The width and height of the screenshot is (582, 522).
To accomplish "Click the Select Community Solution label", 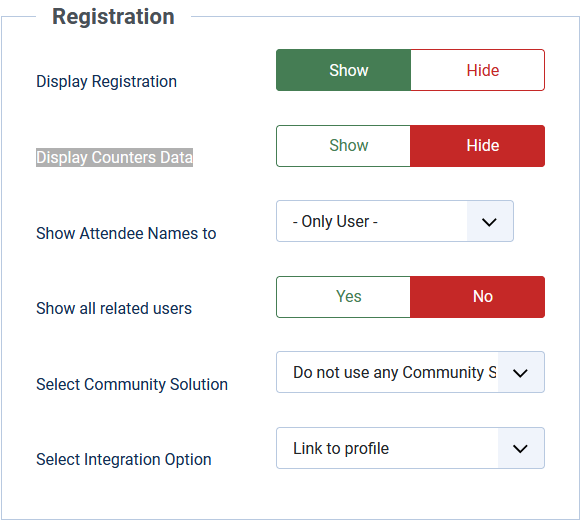I will (x=132, y=384).
